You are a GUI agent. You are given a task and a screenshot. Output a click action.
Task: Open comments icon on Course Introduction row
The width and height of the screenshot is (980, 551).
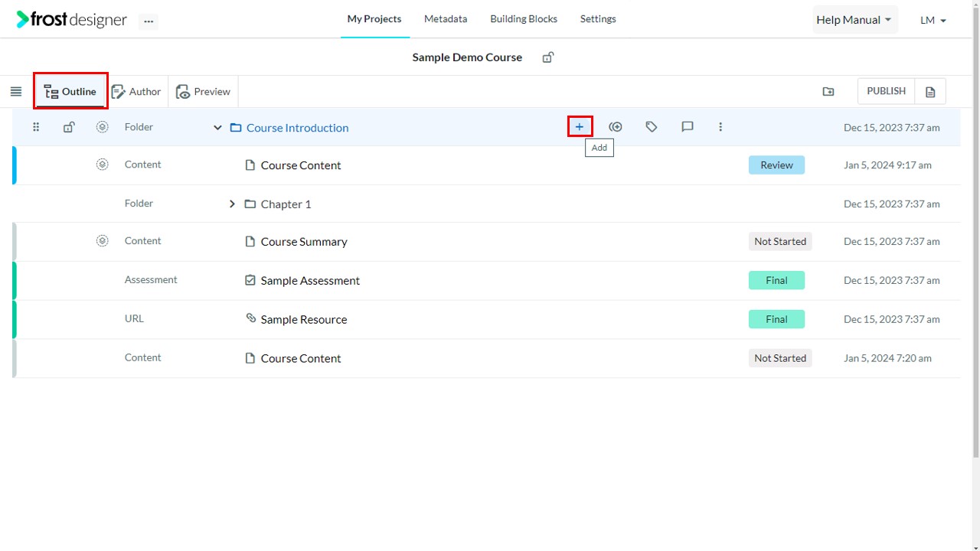(x=688, y=127)
